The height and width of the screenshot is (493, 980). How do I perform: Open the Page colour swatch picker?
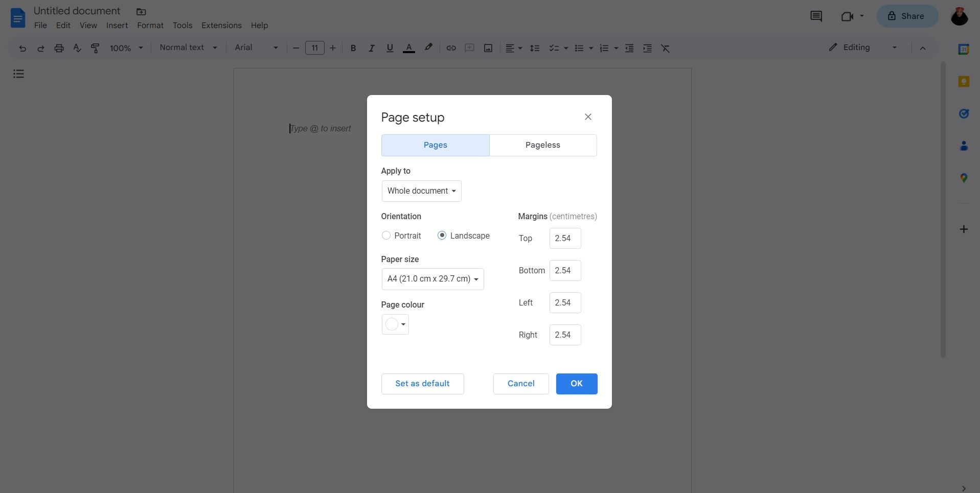pyautogui.click(x=395, y=324)
